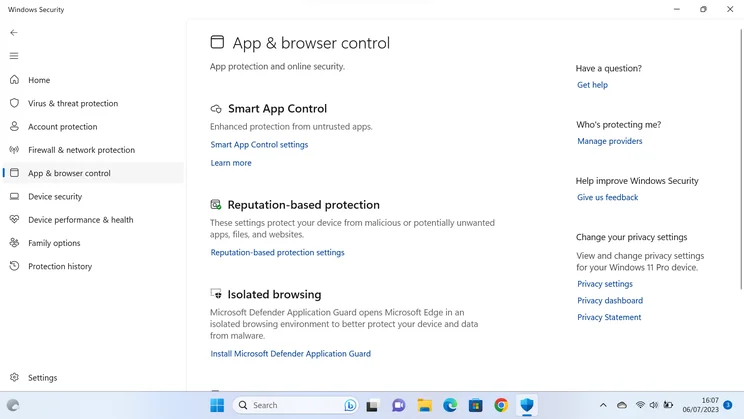
Task: Open Device performance & health heart icon
Action: coord(14,219)
